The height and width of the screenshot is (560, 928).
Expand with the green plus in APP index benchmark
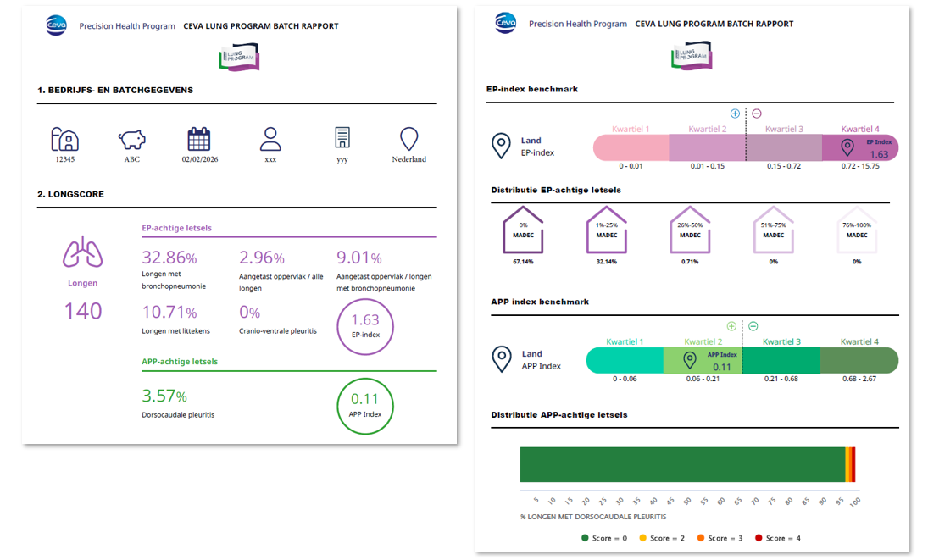tap(731, 326)
